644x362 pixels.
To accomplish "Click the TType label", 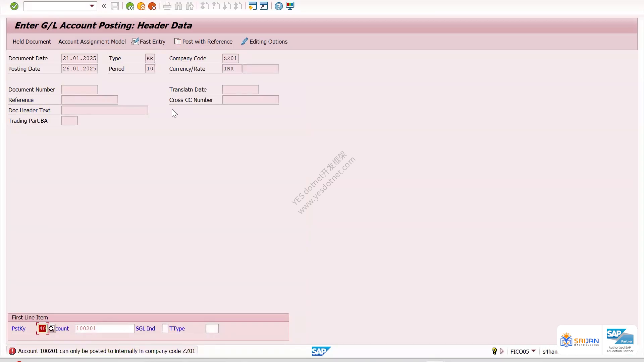I will pyautogui.click(x=177, y=328).
